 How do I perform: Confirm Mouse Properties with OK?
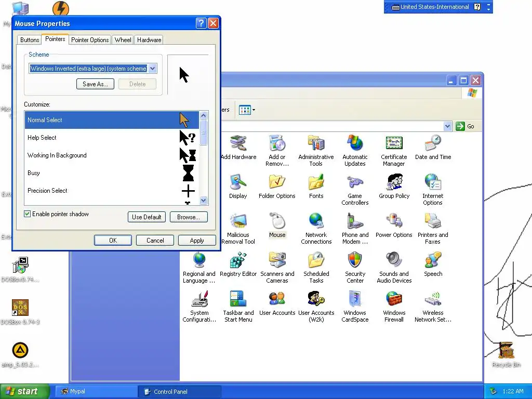click(x=113, y=240)
